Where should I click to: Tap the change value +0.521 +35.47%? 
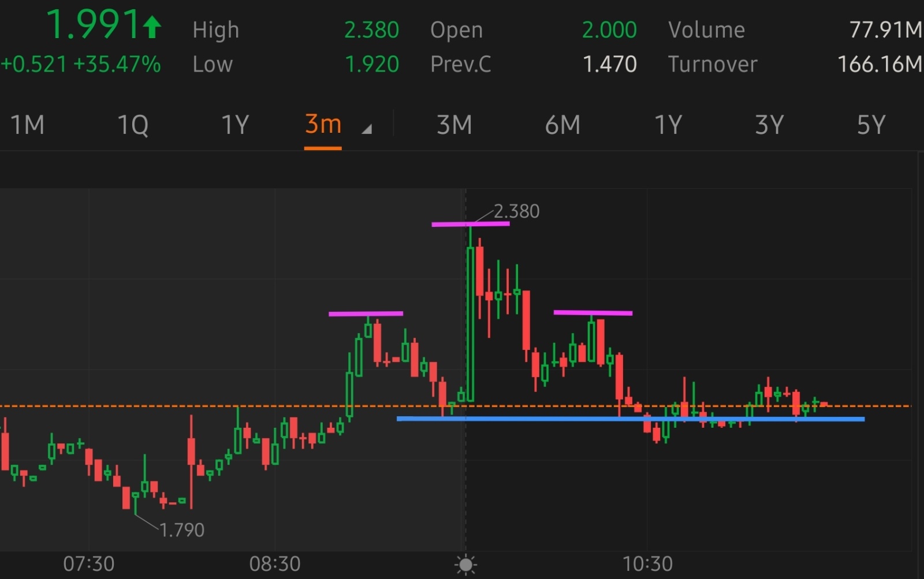click(x=81, y=64)
